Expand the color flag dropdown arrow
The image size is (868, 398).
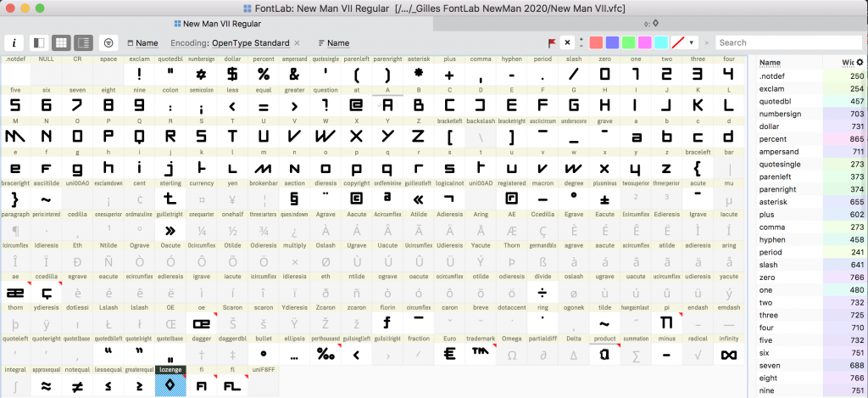tap(692, 42)
